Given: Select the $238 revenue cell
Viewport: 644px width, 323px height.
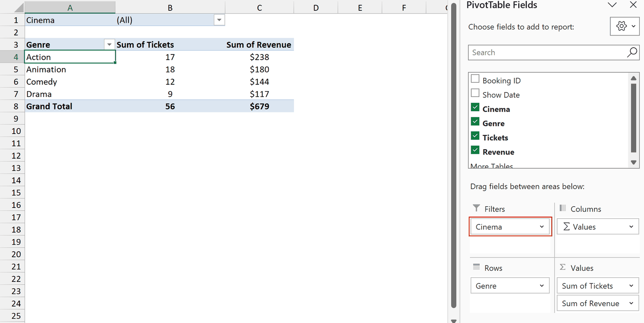Looking at the screenshot, I should pyautogui.click(x=259, y=57).
